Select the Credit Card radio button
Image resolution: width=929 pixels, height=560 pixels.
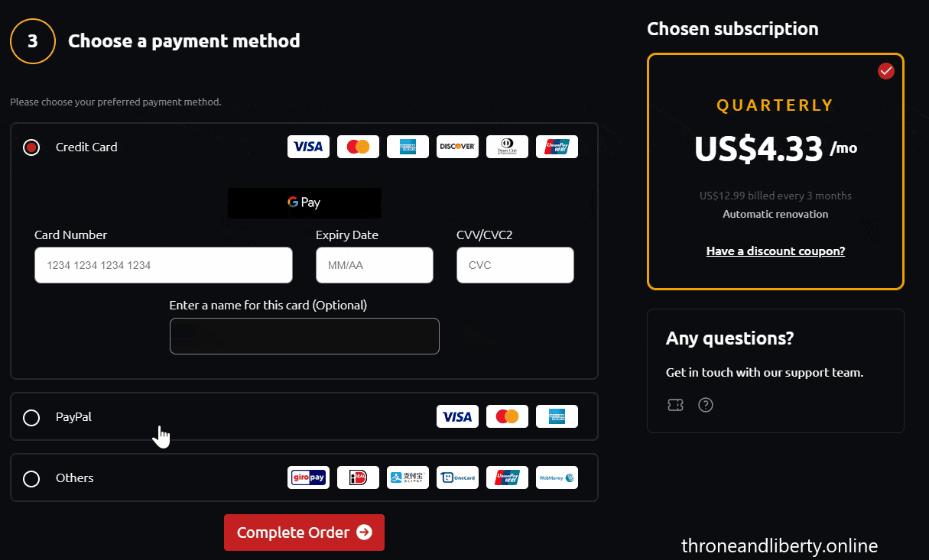coord(31,147)
